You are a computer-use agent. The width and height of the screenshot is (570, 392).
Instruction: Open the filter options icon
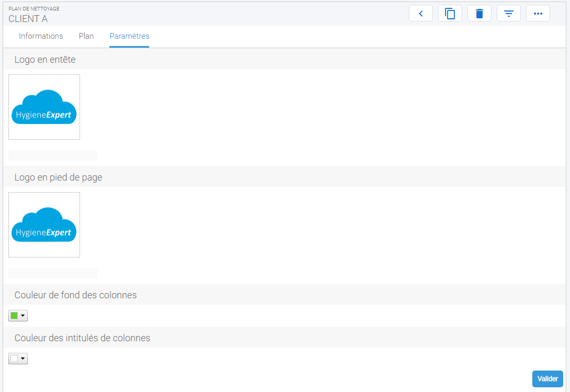pos(508,14)
